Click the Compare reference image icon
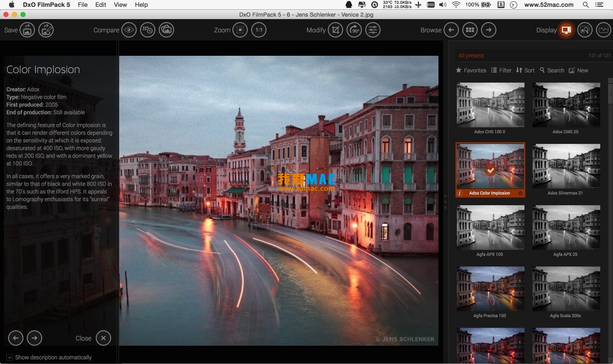 pyautogui.click(x=166, y=30)
